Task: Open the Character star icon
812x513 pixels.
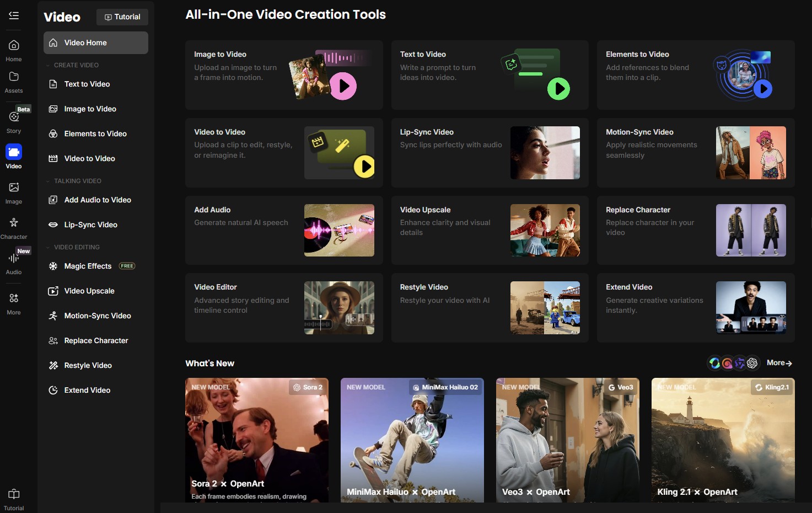Action: [14, 223]
